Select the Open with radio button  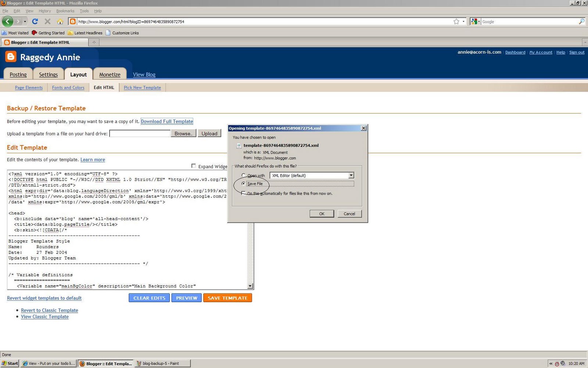click(243, 175)
